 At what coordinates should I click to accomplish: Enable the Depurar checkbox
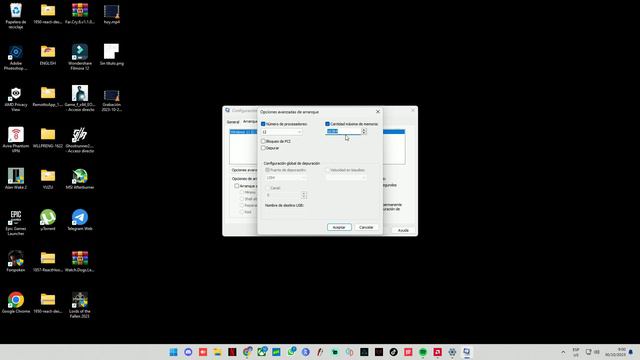click(x=263, y=148)
